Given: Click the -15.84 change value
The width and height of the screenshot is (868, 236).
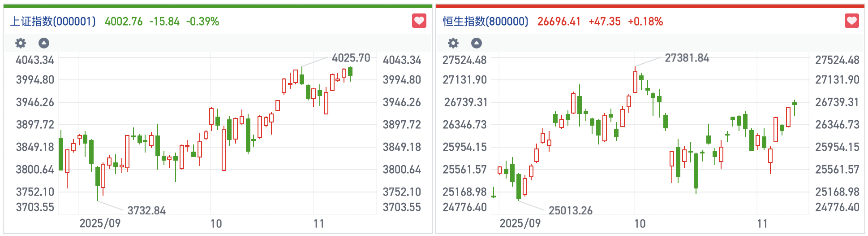Looking at the screenshot, I should (164, 22).
